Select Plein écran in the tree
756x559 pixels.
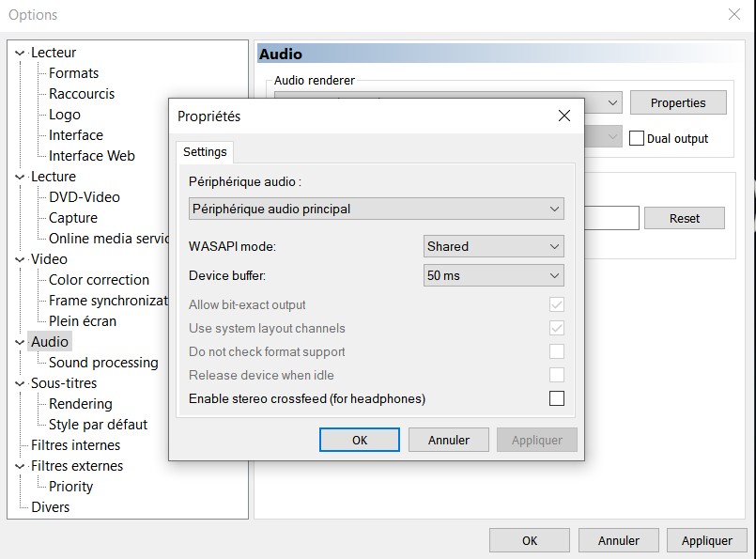83,321
